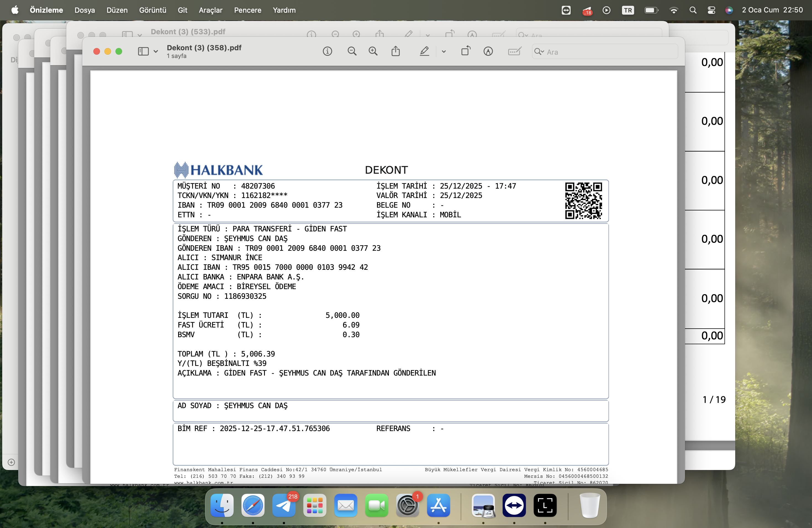Click the Dekont (3) (358).pdf window title
The height and width of the screenshot is (528, 812).
pos(204,48)
